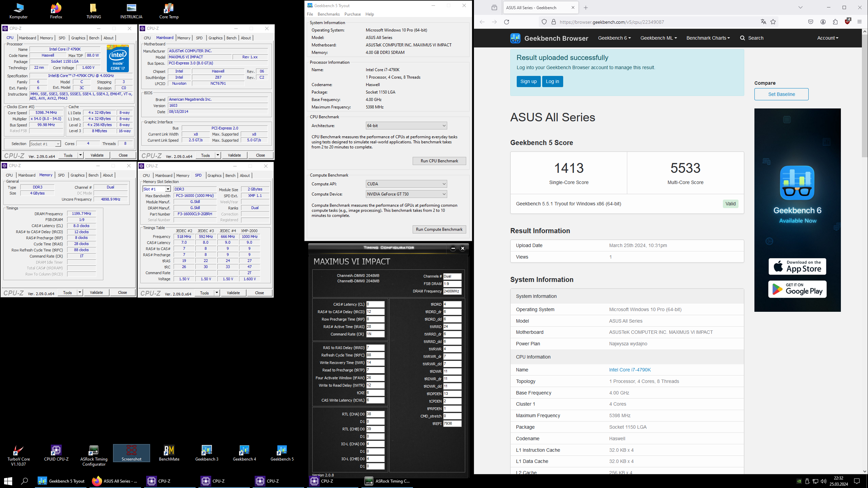Open the Slot #1 memory slot dropdown

156,189
